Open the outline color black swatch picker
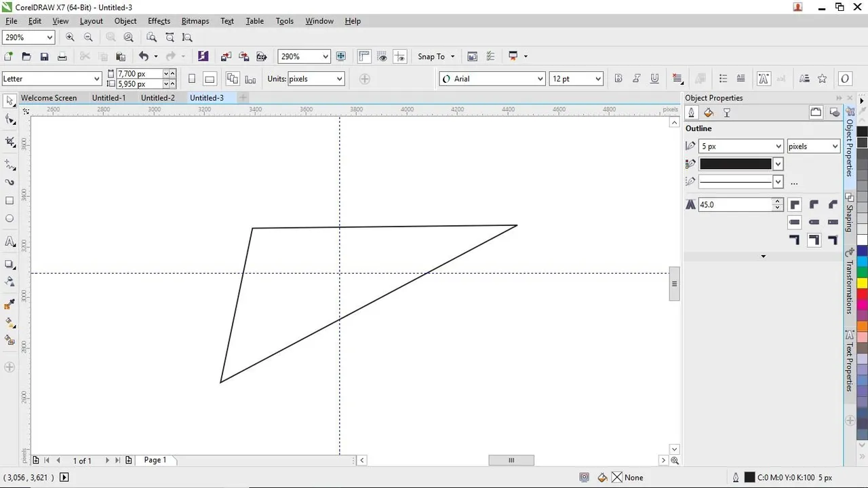This screenshot has height=488, width=868. pos(778,164)
